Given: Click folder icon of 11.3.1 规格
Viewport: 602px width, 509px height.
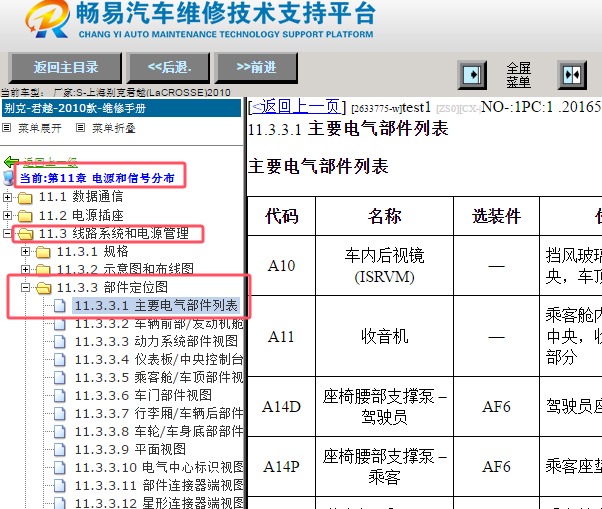Looking at the screenshot, I should pos(43,252).
